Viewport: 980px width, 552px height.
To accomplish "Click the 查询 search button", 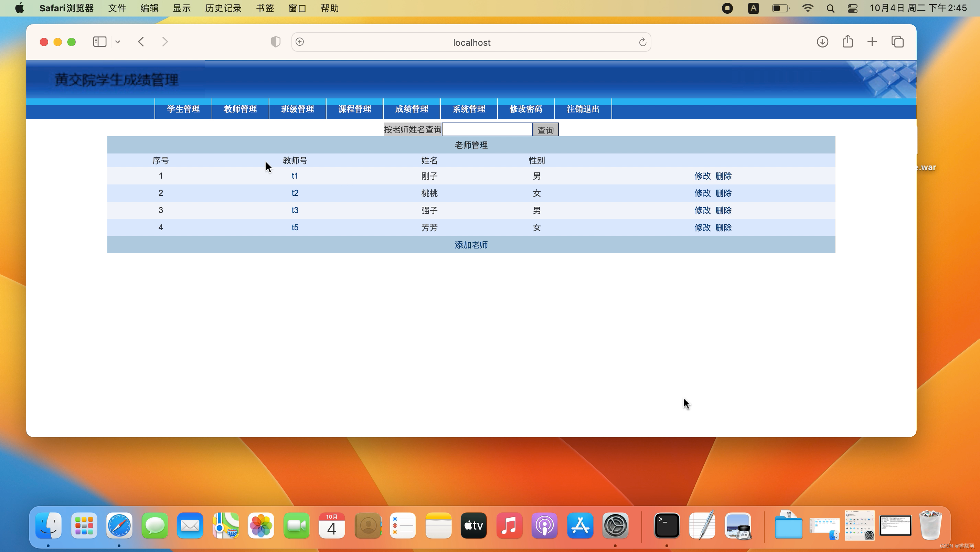I will 545,130.
